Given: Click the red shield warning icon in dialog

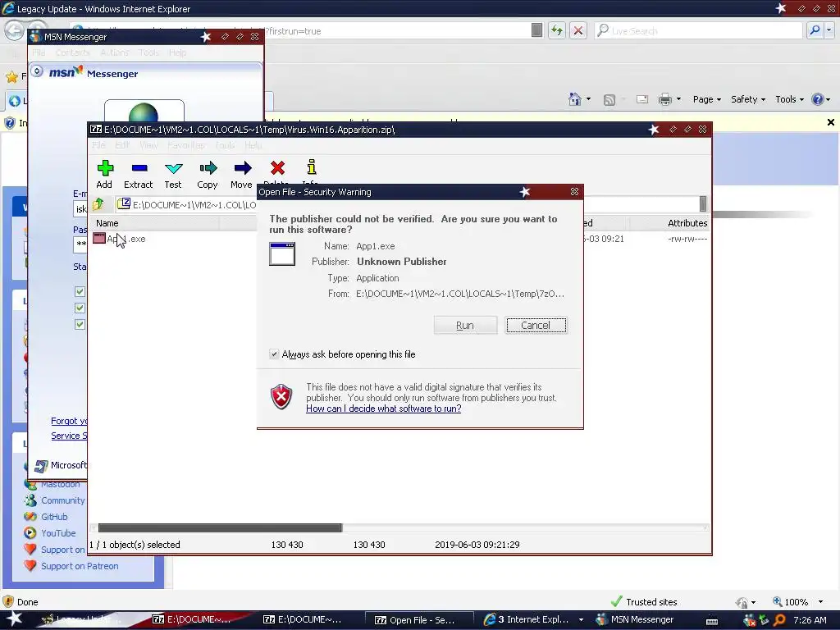Looking at the screenshot, I should 281,397.
